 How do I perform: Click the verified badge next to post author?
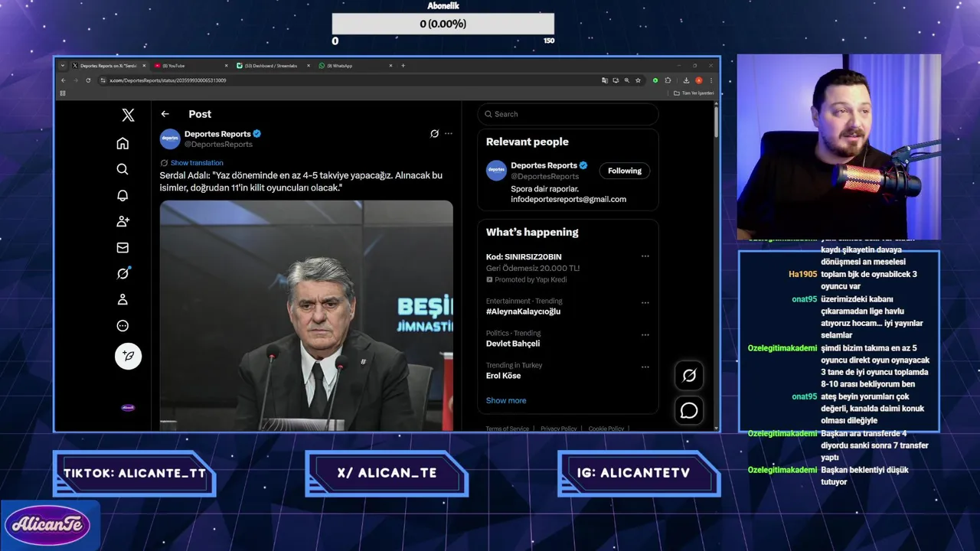pos(257,134)
